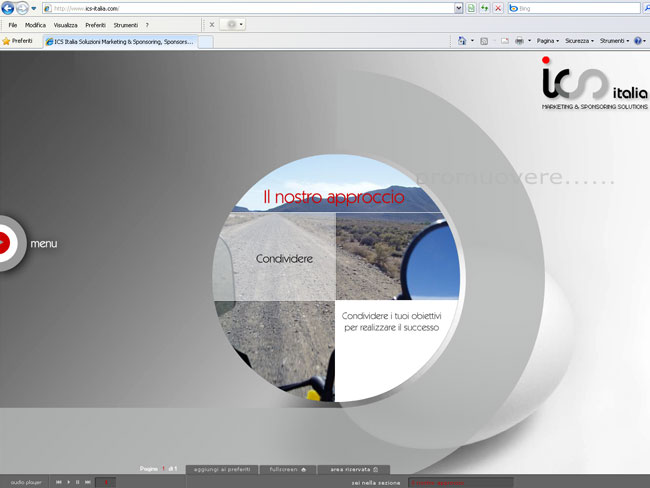Image resolution: width=650 pixels, height=488 pixels.
Task: Click 'Condividere i tuoi obiettivi' text panel
Action: click(391, 322)
